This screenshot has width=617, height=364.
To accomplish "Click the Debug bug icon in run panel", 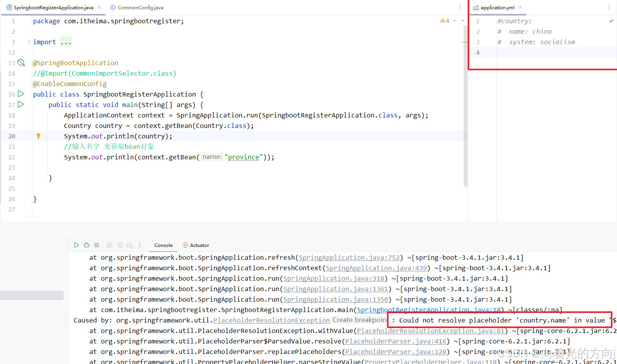I will 87,245.
